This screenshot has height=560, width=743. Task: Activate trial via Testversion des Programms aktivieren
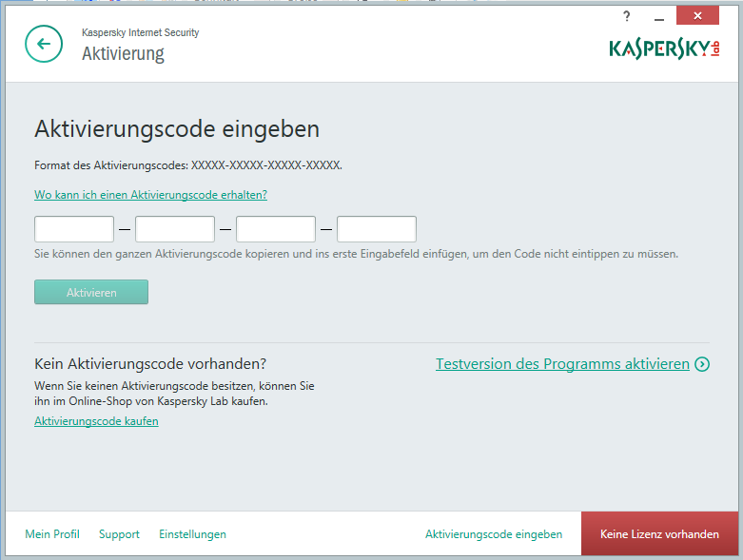pyautogui.click(x=562, y=364)
